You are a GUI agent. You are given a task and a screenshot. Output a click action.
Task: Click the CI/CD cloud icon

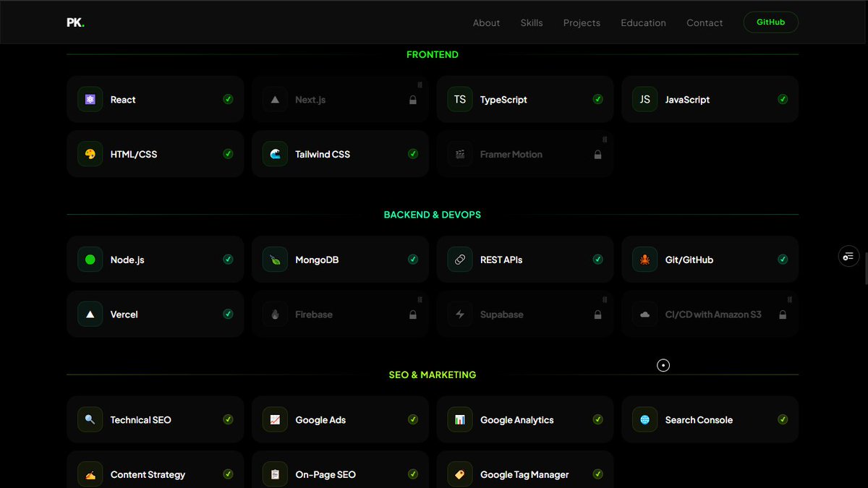click(645, 314)
